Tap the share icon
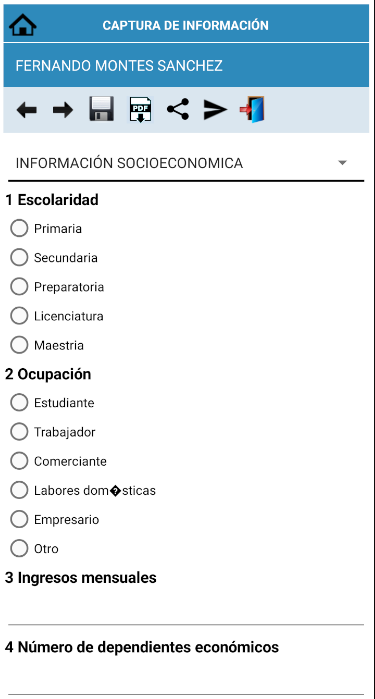The height and width of the screenshot is (699, 375). point(178,109)
